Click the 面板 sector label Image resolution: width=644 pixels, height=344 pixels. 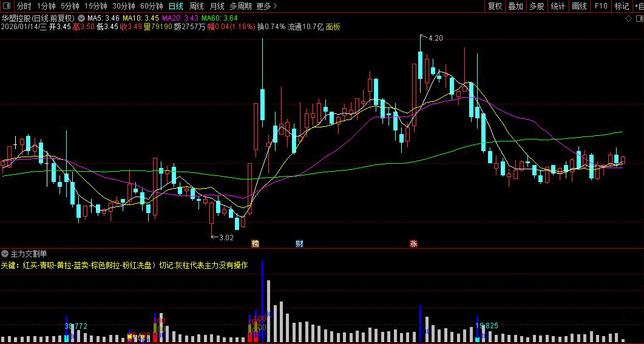pos(333,27)
